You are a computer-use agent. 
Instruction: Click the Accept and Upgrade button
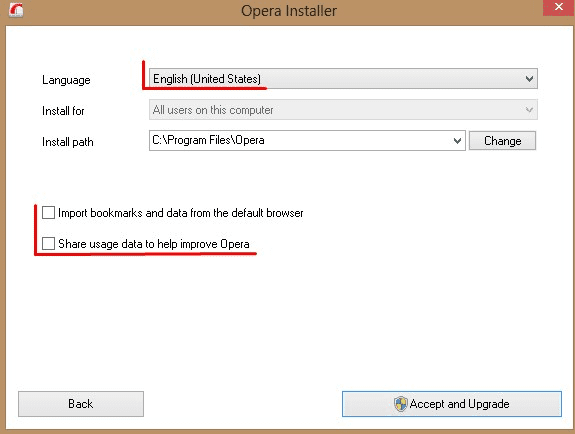pyautogui.click(x=452, y=404)
